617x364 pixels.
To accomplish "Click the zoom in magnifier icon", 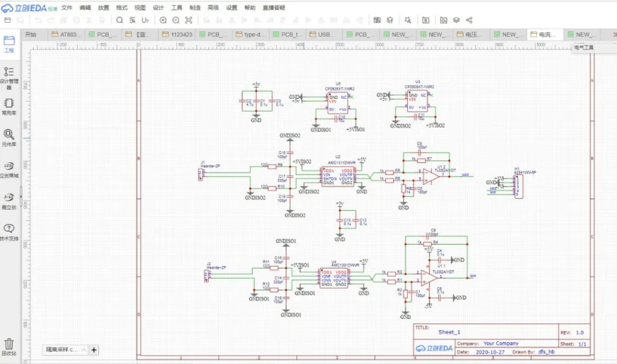I will pos(163,20).
